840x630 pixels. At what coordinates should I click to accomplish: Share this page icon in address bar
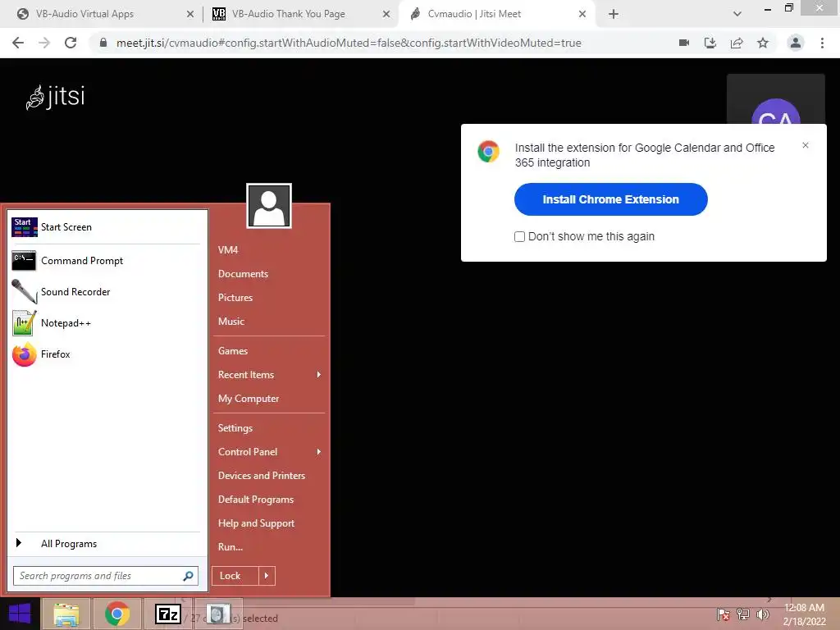[x=737, y=43]
